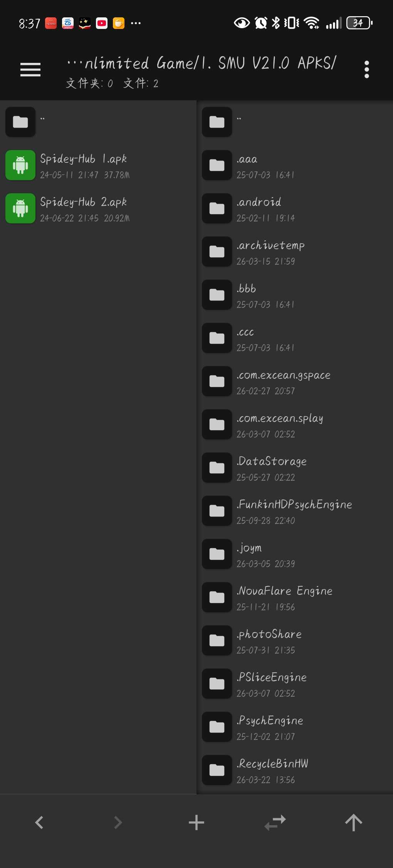
Task: Open the .PSliceEngine folder
Action: (x=295, y=684)
